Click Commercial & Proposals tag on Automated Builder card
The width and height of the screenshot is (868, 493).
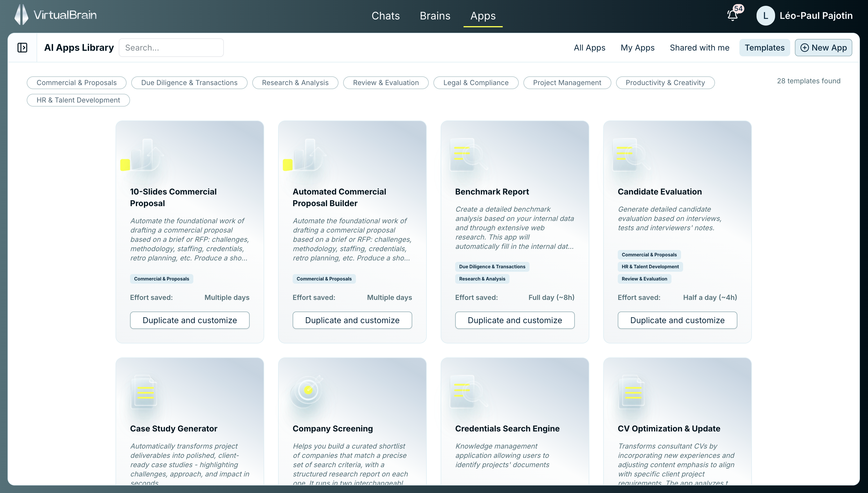click(x=324, y=279)
